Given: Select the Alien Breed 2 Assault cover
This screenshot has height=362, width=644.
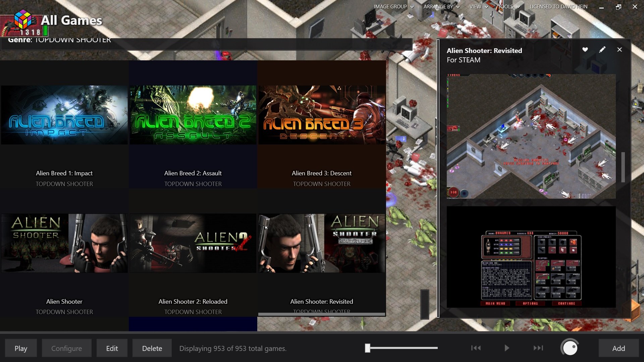Looking at the screenshot, I should pyautogui.click(x=193, y=115).
